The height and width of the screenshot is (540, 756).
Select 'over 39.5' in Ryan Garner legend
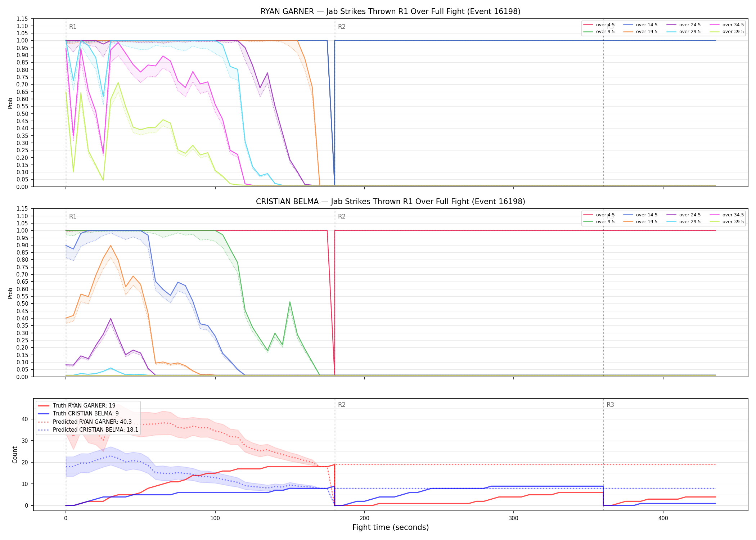point(727,32)
